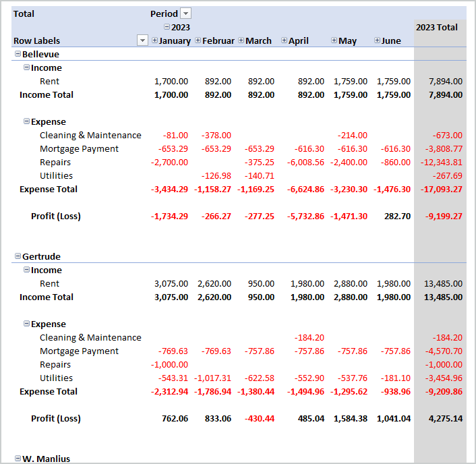The width and height of the screenshot is (476, 464).
Task: Expand the June column group
Action: point(378,40)
